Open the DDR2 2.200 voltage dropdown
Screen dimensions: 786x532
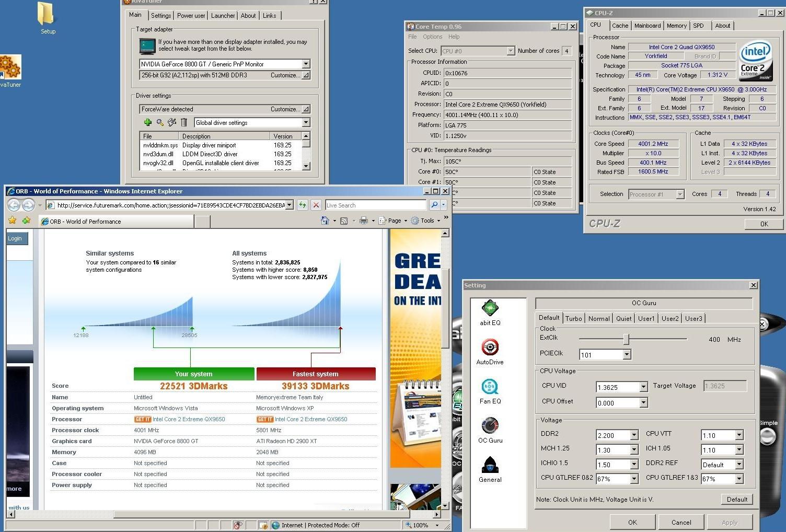click(634, 435)
